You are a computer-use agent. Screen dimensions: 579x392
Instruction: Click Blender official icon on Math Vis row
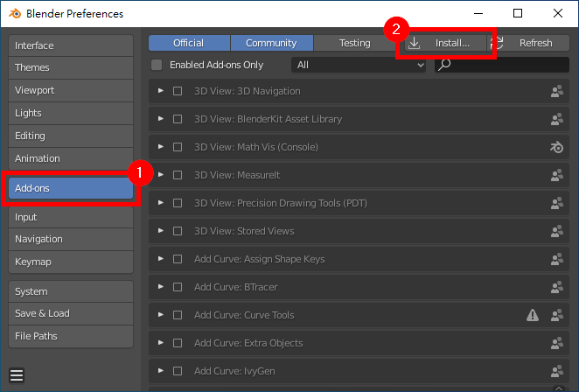[557, 147]
